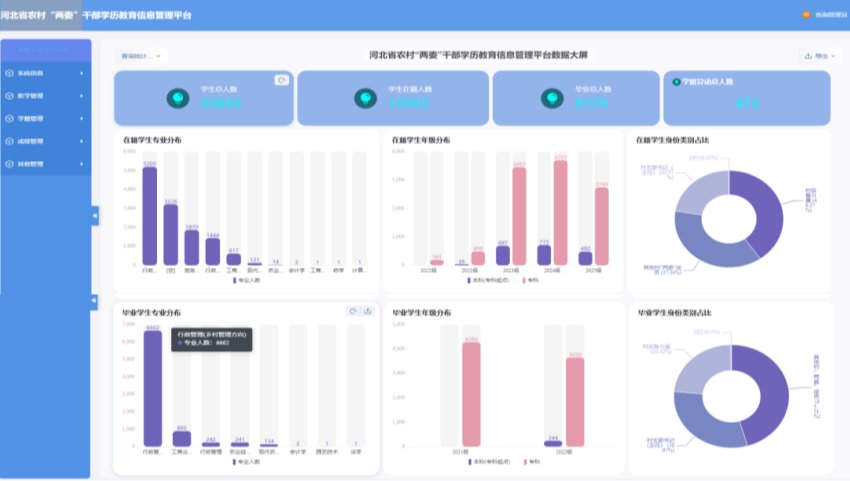The height and width of the screenshot is (481, 850).
Task: Open the statistics selector dropdown above cards
Action: [x=140, y=56]
